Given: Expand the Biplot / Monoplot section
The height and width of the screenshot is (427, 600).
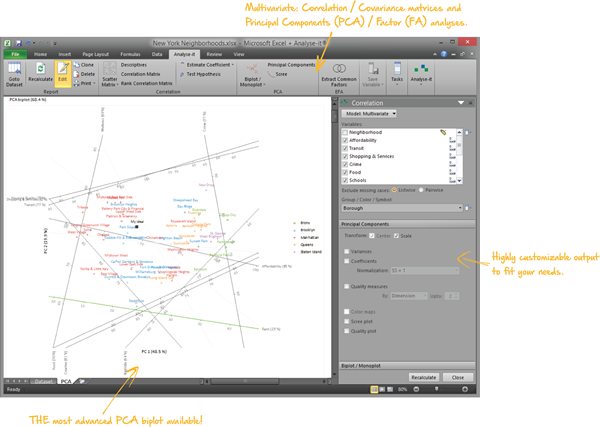Looking at the screenshot, I should coord(408,366).
